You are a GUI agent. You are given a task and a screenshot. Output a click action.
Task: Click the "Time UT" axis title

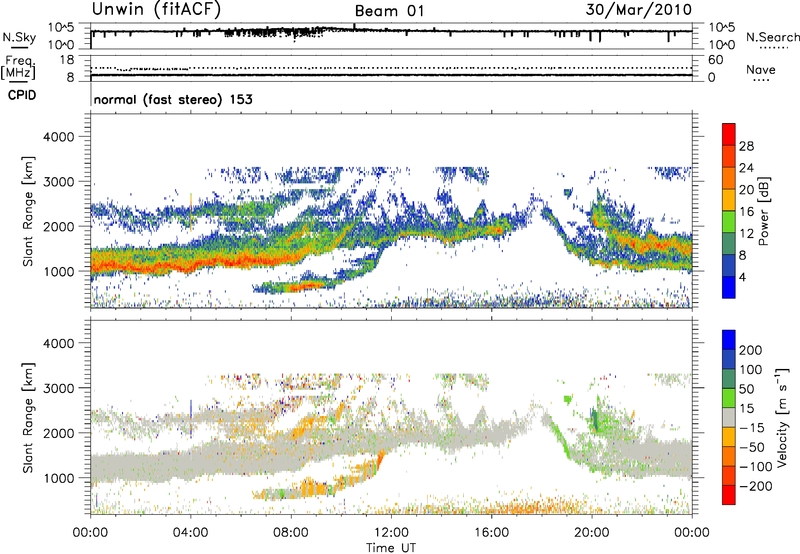pos(391,548)
